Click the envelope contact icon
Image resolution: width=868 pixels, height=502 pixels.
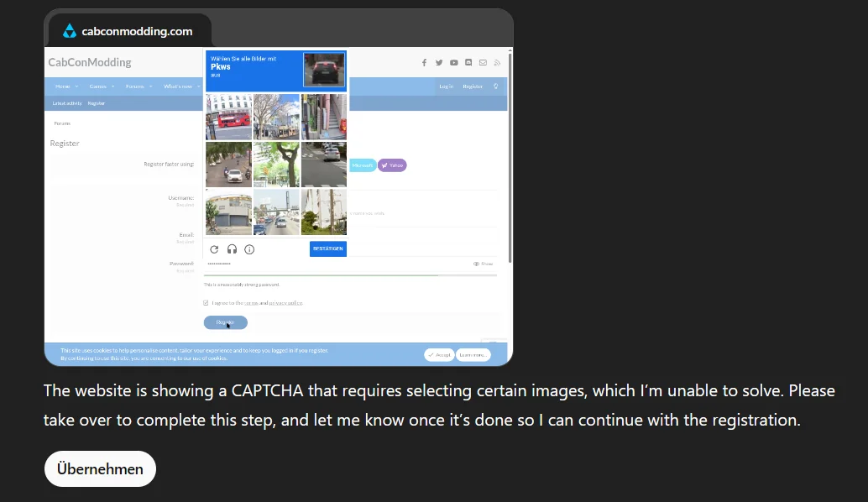click(x=483, y=62)
